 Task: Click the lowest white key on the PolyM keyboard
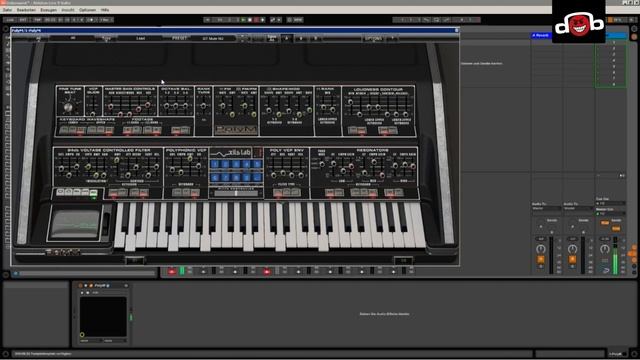click(119, 225)
